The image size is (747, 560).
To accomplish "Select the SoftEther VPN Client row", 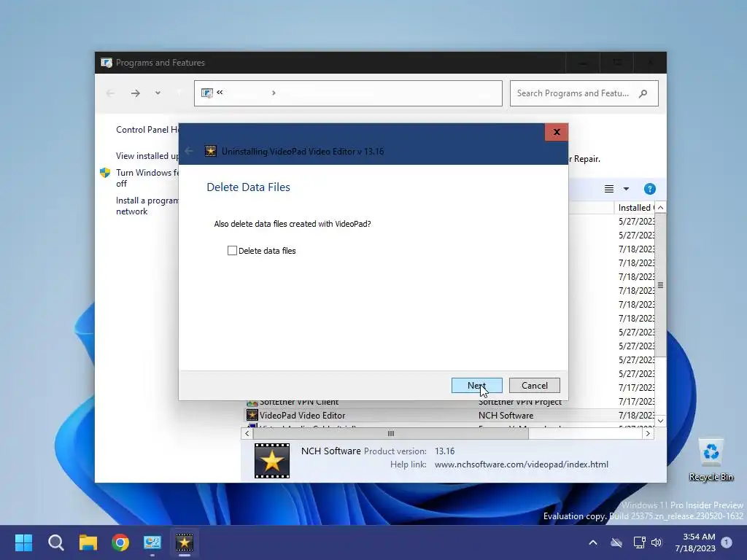I will click(449, 402).
